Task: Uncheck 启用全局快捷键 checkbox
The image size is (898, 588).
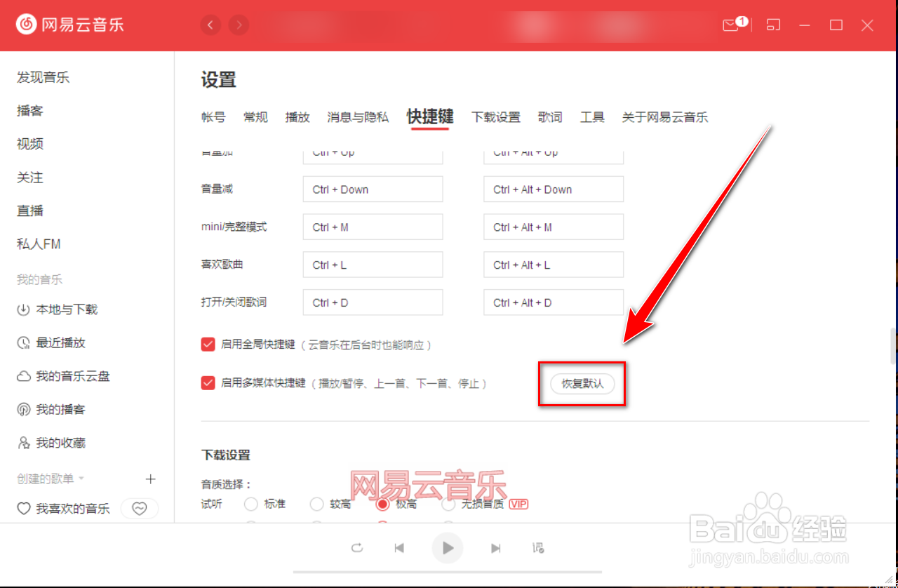Action: click(208, 345)
